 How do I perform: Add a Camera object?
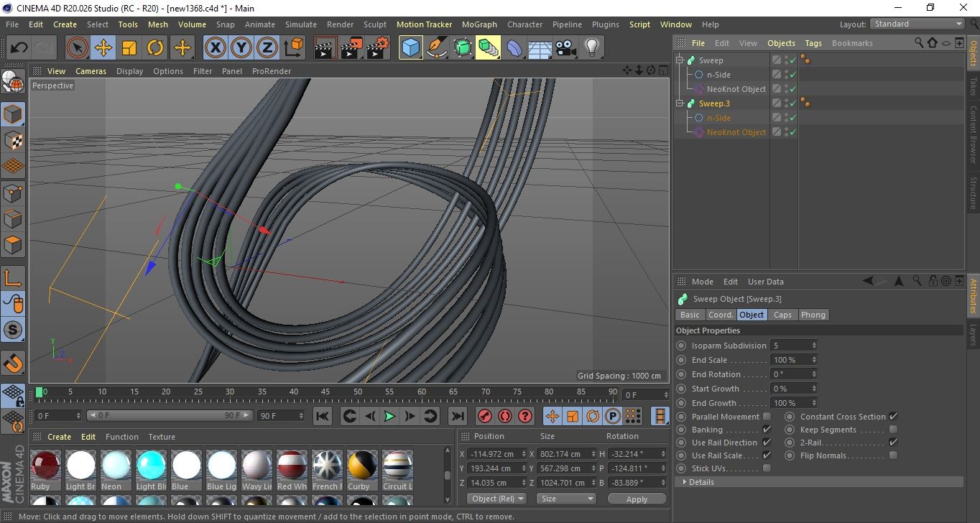pos(566,48)
